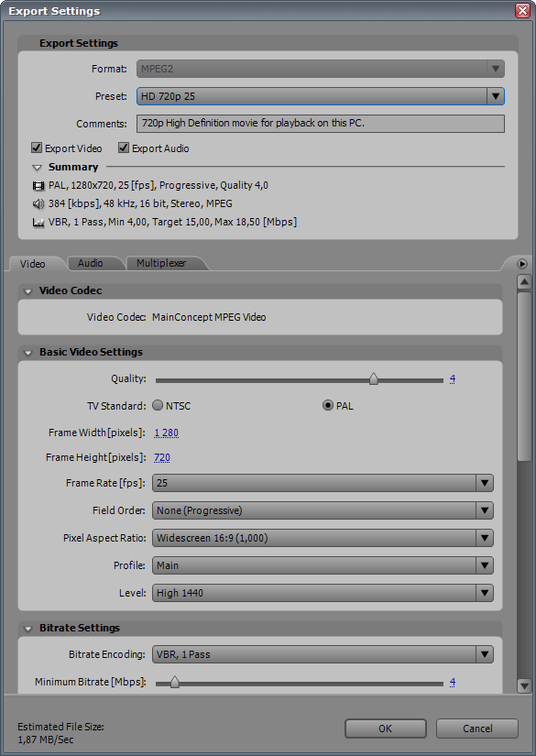Screen dimensions: 536x756
Task: Confirm with the OK button
Action: (x=386, y=729)
